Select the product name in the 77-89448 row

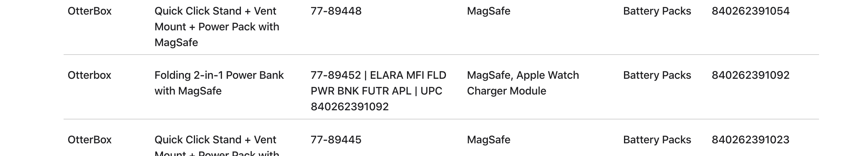pyautogui.click(x=217, y=27)
